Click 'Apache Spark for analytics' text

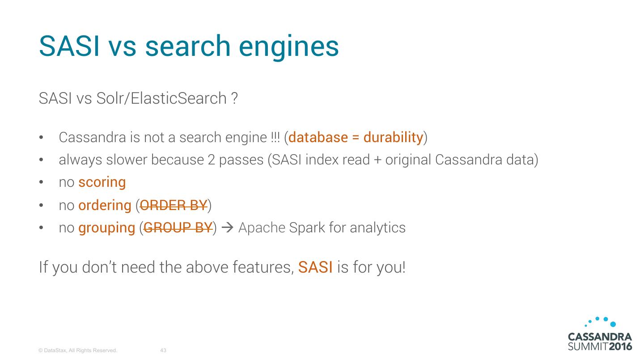[322, 228]
